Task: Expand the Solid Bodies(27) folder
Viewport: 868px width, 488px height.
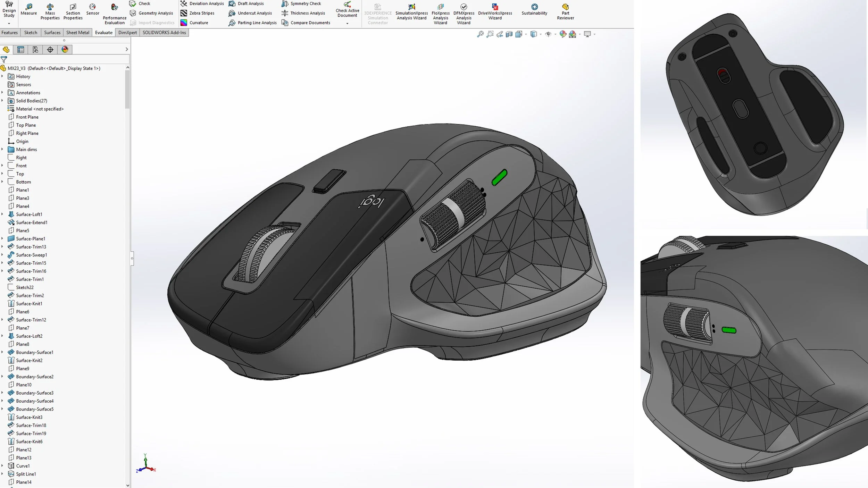Action: point(2,101)
